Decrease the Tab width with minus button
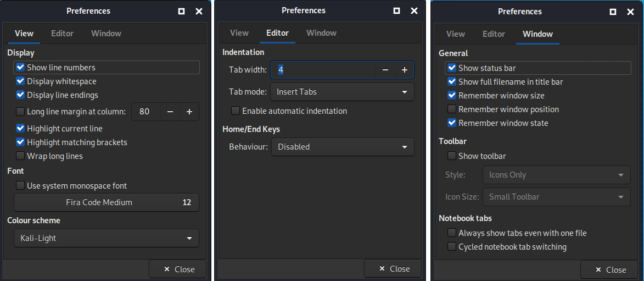 [385, 70]
